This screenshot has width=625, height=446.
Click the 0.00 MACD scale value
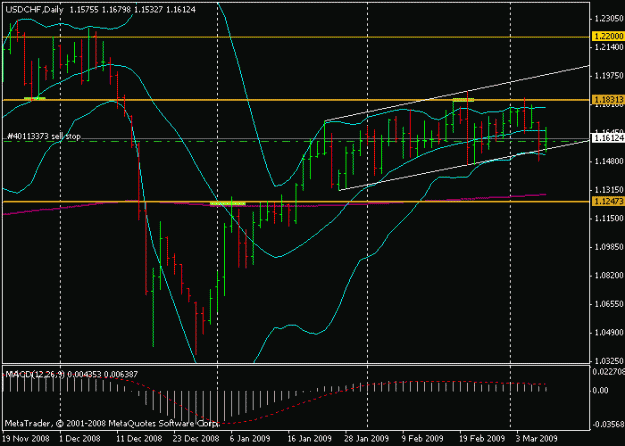[x=601, y=391]
